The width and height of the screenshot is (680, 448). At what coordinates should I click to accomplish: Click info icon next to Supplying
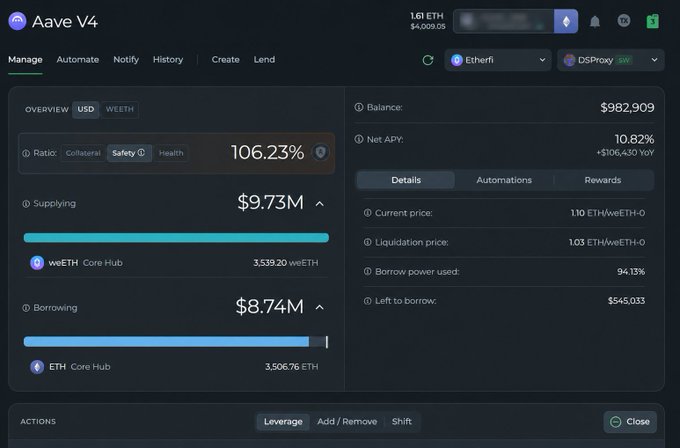[26, 203]
